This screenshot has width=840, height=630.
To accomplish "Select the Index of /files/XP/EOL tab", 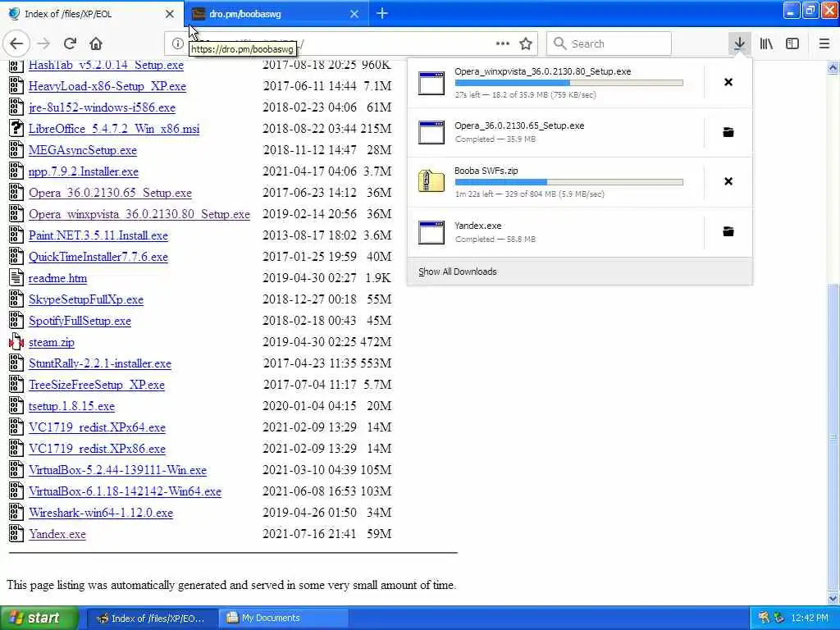I will pos(92,14).
